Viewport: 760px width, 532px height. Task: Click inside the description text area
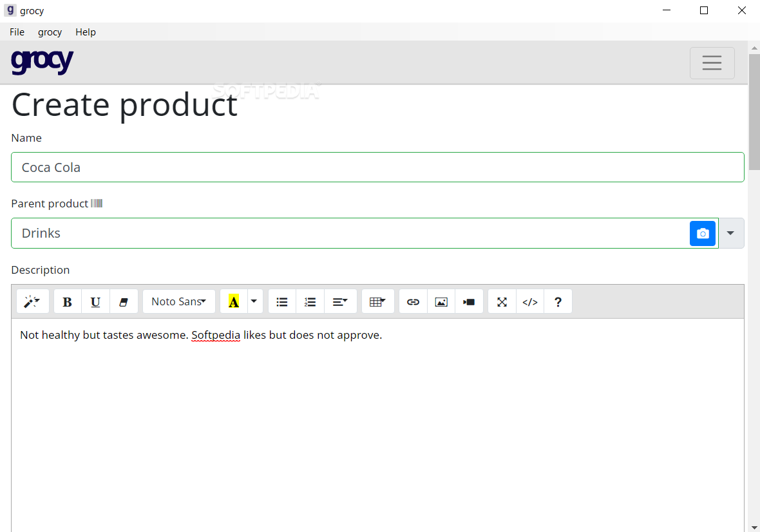pyautogui.click(x=377, y=426)
